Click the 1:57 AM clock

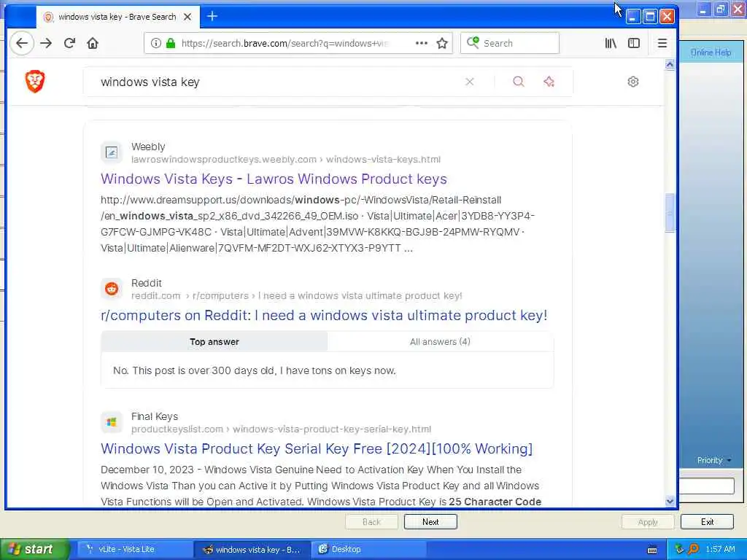720,549
